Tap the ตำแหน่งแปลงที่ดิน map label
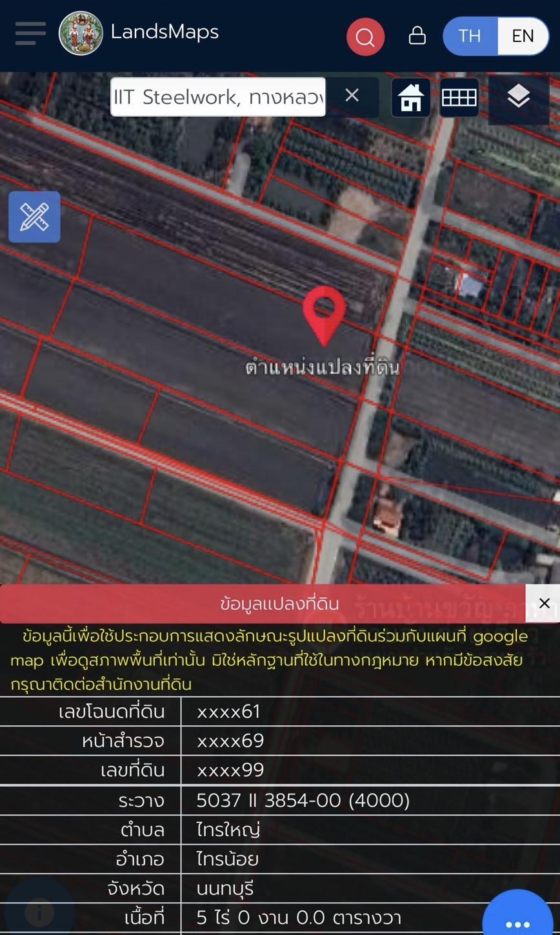The height and width of the screenshot is (935, 560). tap(323, 367)
